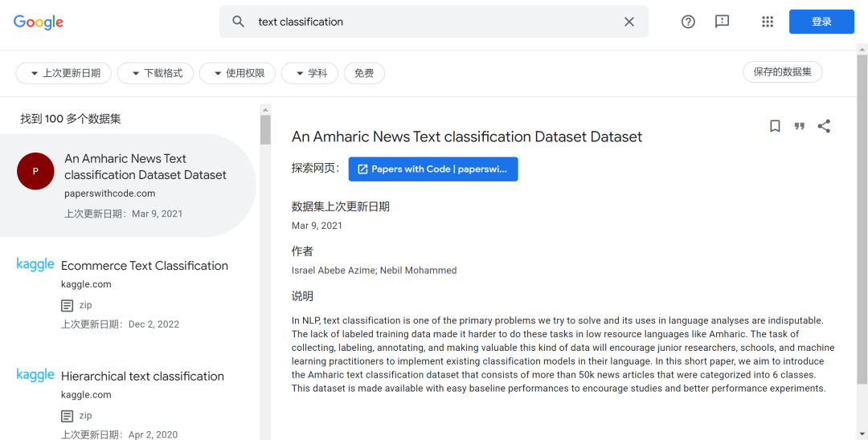Click the 登录 sign-in button
Viewport: 868px width, 440px height.
pyautogui.click(x=821, y=22)
